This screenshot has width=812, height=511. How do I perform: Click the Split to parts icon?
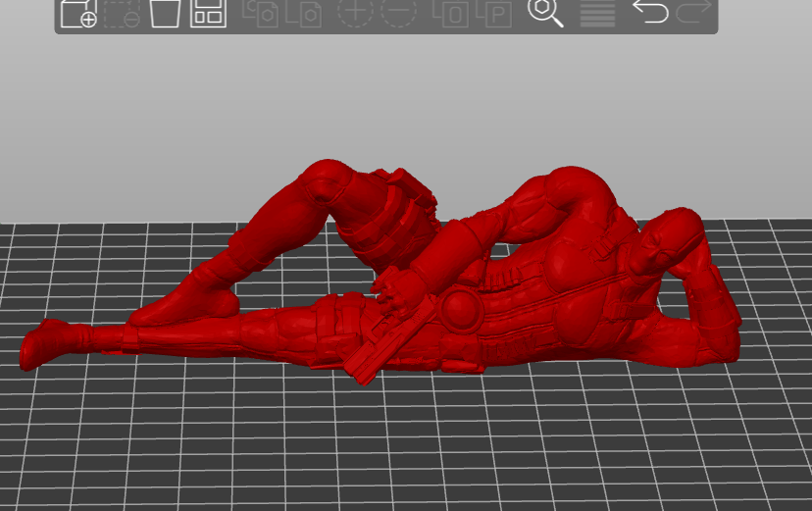[x=493, y=13]
